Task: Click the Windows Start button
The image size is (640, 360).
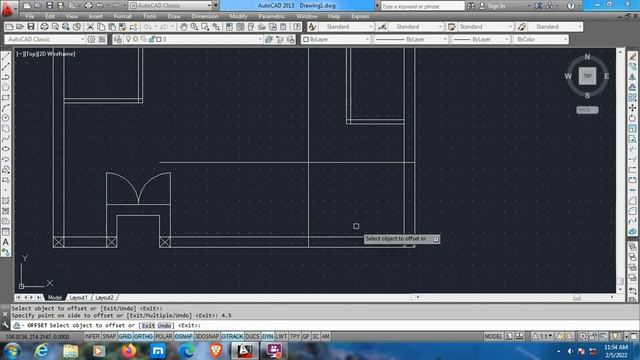Action: pyautogui.click(x=12, y=351)
